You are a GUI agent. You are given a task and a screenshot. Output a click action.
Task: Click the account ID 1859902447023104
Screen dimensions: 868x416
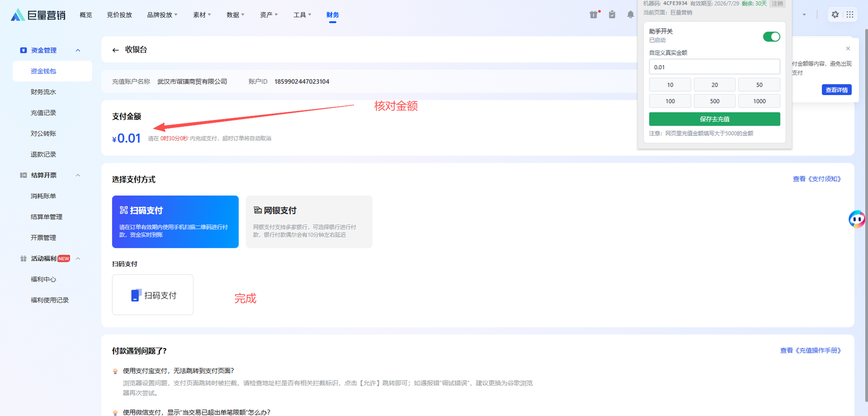(302, 81)
